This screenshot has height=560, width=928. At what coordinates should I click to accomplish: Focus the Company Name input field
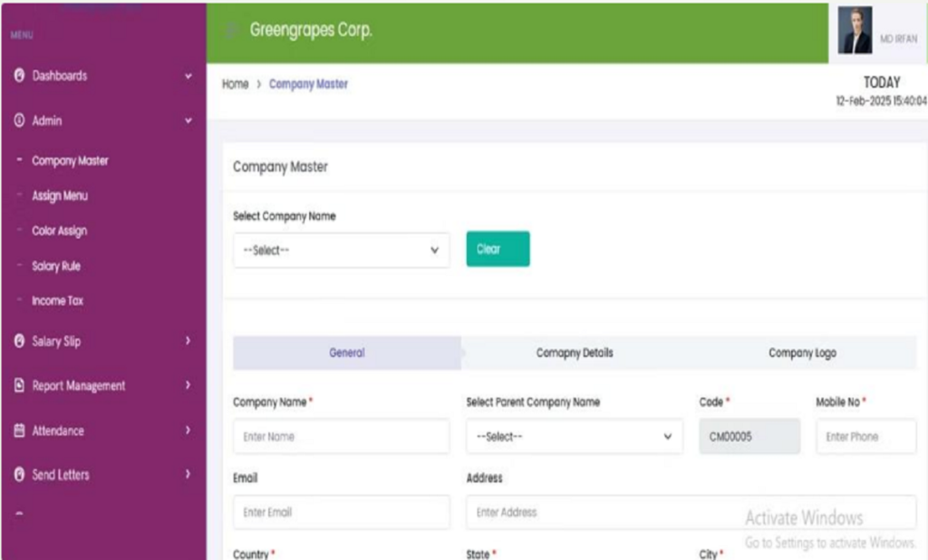pos(341,437)
